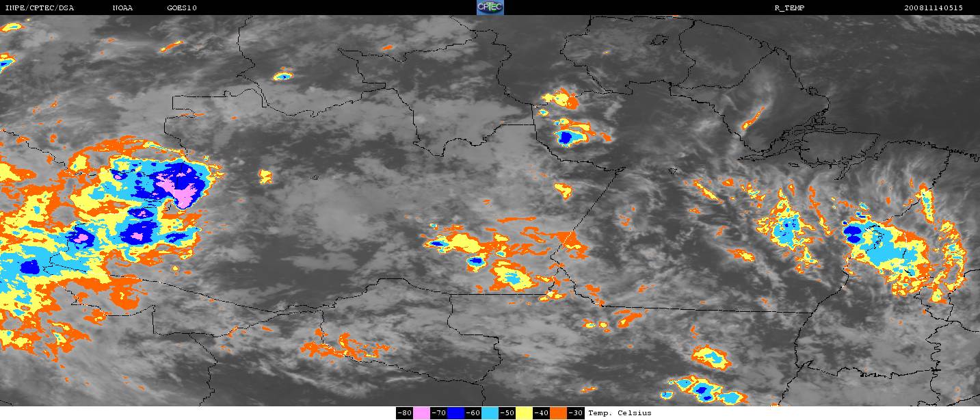Click the GOES10 satellite label
This screenshot has width=980, height=420.
tap(181, 8)
